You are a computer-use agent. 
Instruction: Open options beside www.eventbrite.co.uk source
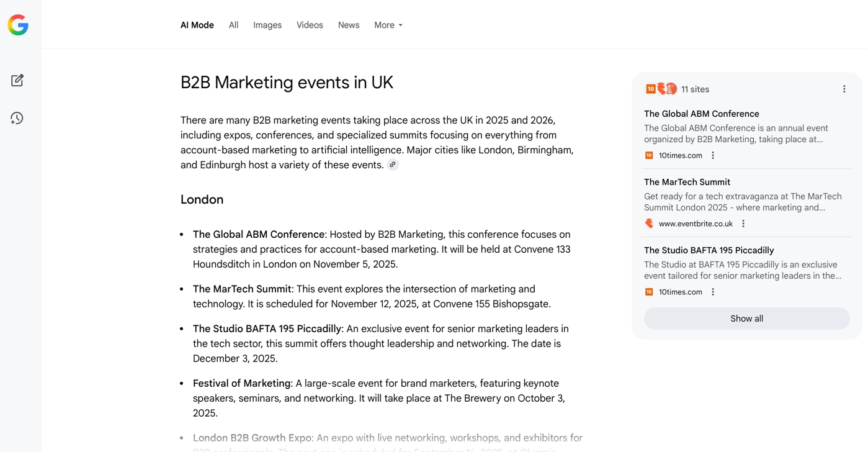click(743, 224)
